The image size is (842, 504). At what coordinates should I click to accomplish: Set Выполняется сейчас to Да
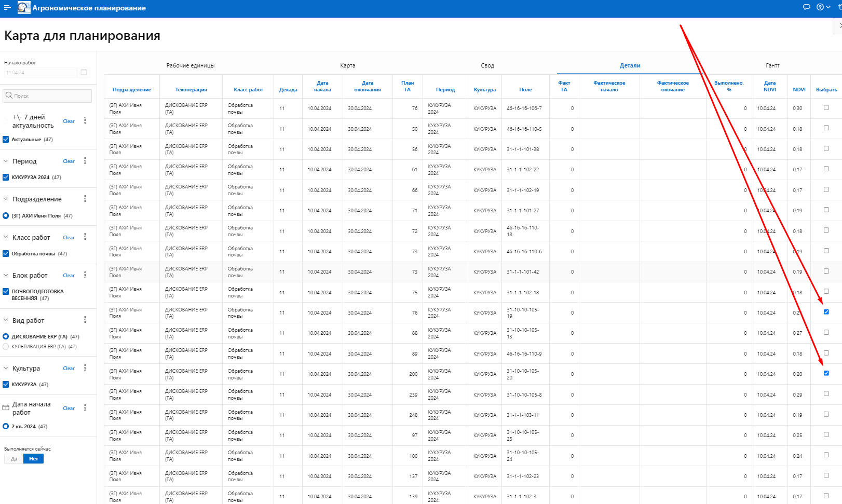(x=14, y=459)
